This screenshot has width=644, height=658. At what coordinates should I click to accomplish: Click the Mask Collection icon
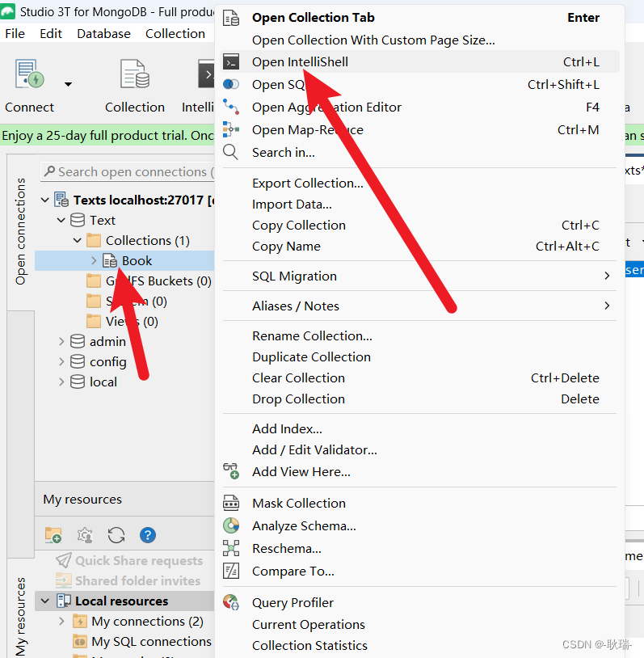(x=231, y=503)
